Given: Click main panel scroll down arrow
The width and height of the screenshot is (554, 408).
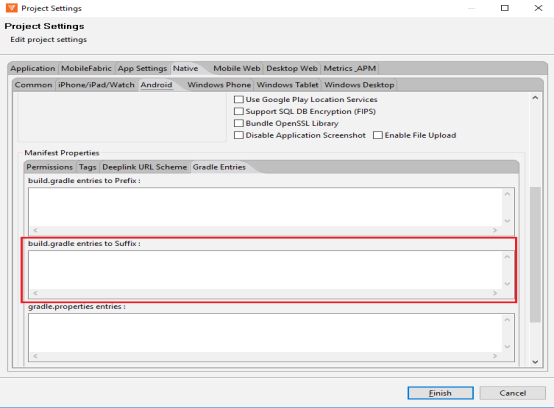Looking at the screenshot, I should tap(535, 362).
